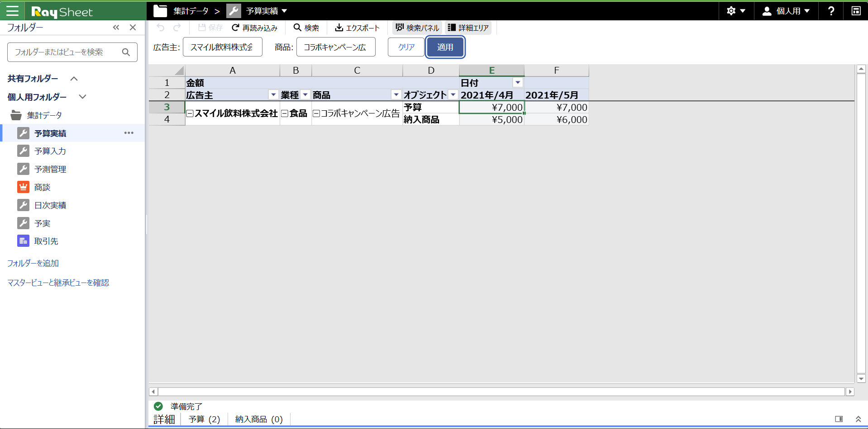This screenshot has height=429, width=868.
Task: Click the folder or view search field
Action: click(x=66, y=52)
